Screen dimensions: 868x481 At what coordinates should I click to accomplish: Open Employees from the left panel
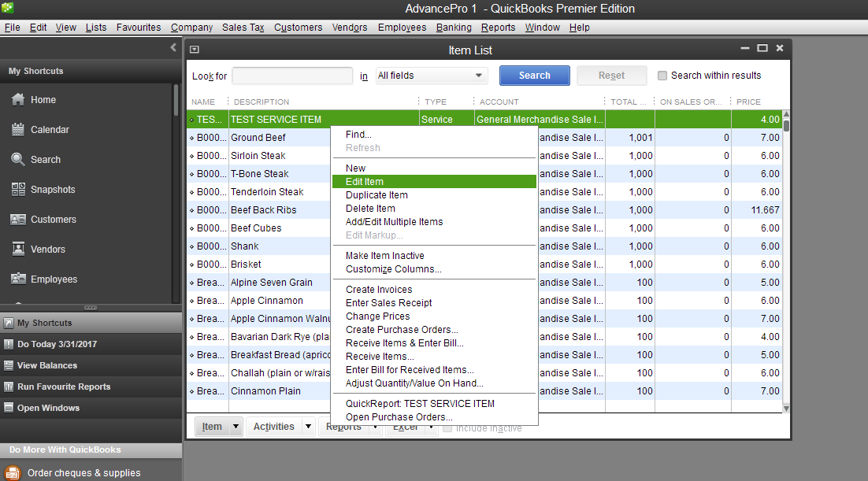[x=18, y=279]
